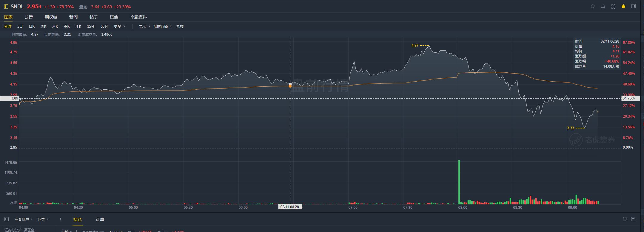Click the left panel toggle beside 综合账户

pos(7,219)
